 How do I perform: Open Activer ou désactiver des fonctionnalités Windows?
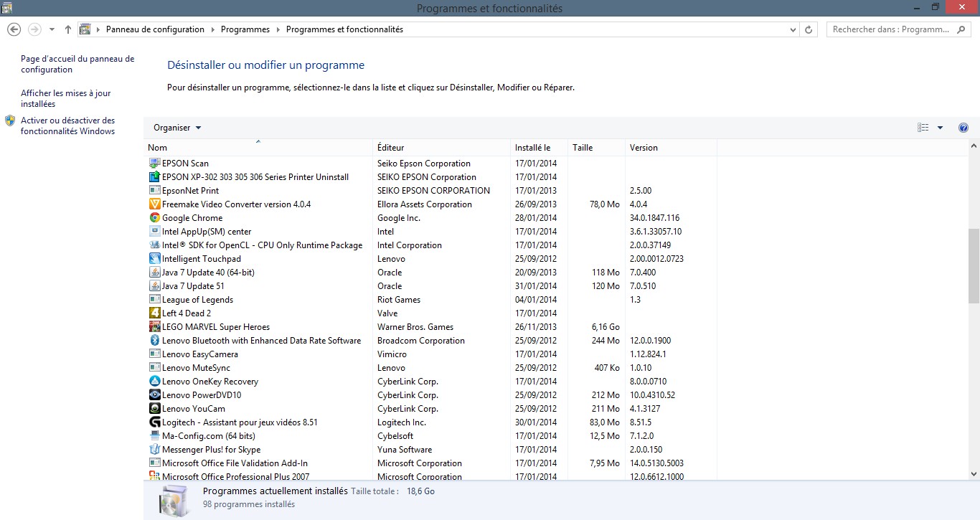coord(68,126)
